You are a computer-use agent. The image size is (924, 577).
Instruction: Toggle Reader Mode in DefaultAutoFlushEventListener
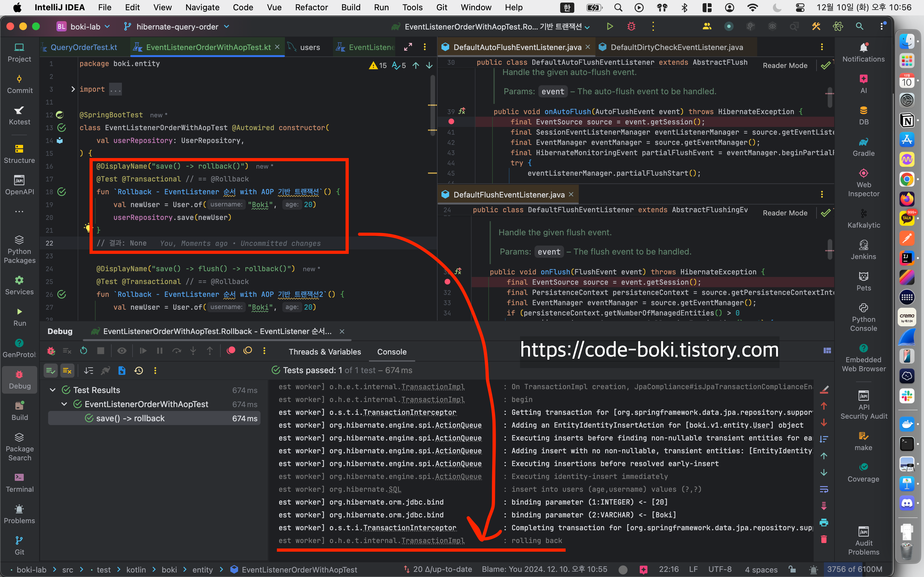click(785, 65)
